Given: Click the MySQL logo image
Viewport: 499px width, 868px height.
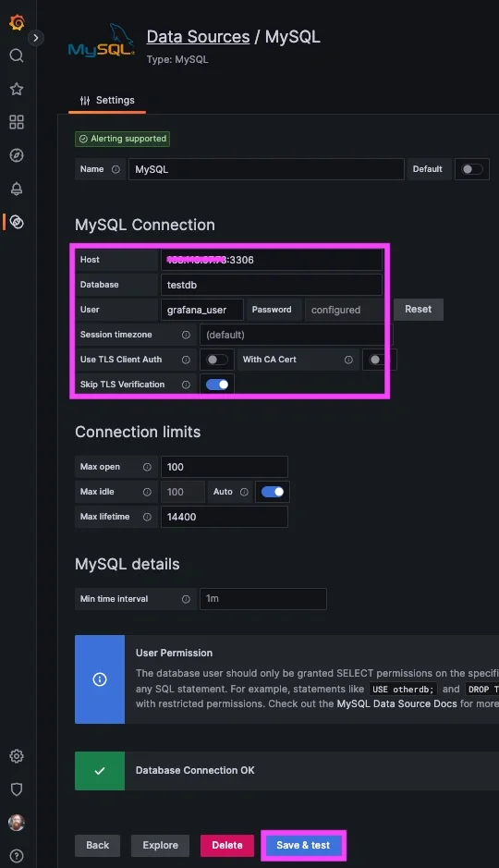Looking at the screenshot, I should [102, 41].
